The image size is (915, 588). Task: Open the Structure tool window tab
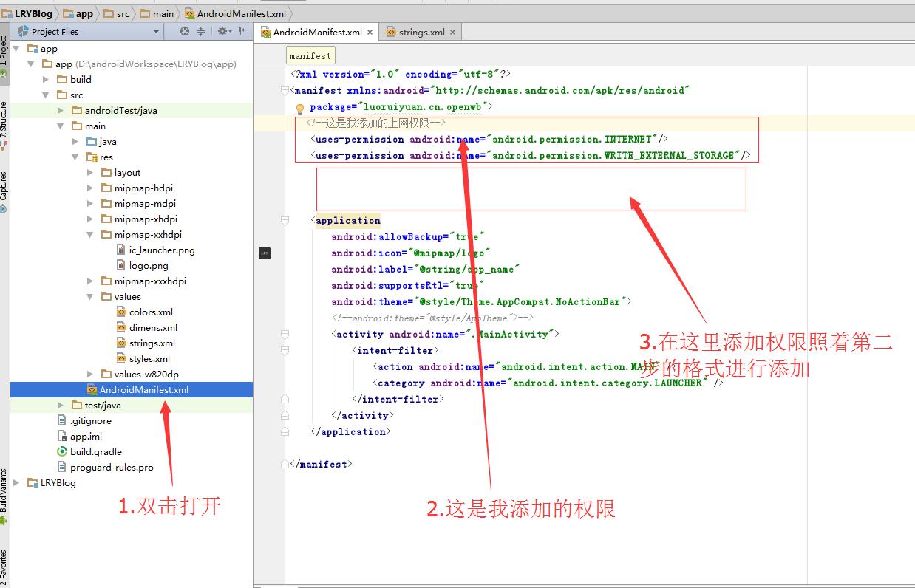[4, 126]
